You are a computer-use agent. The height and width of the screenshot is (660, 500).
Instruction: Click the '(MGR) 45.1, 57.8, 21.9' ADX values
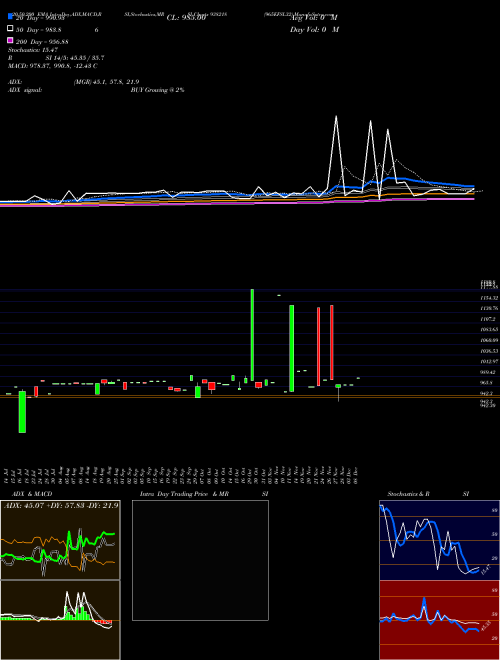click(x=106, y=82)
